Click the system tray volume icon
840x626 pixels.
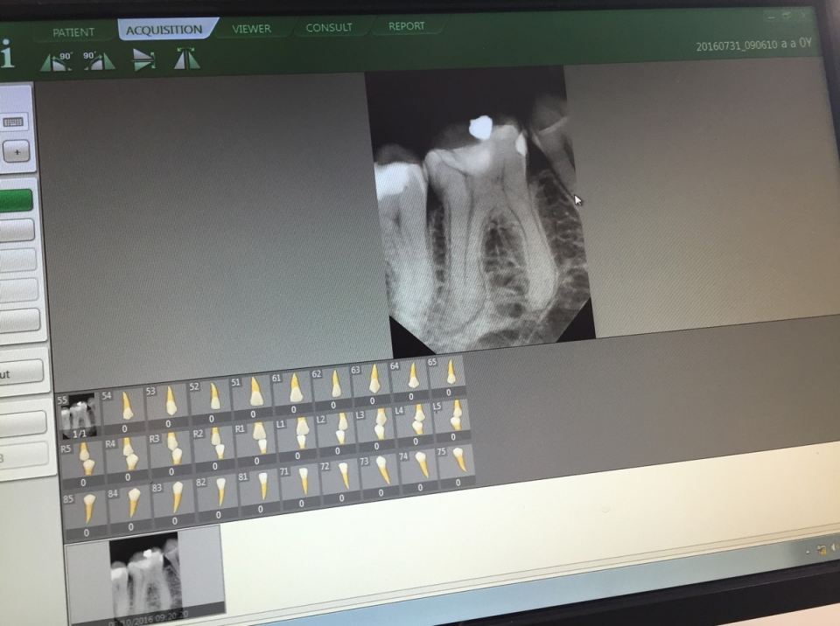pos(834,546)
